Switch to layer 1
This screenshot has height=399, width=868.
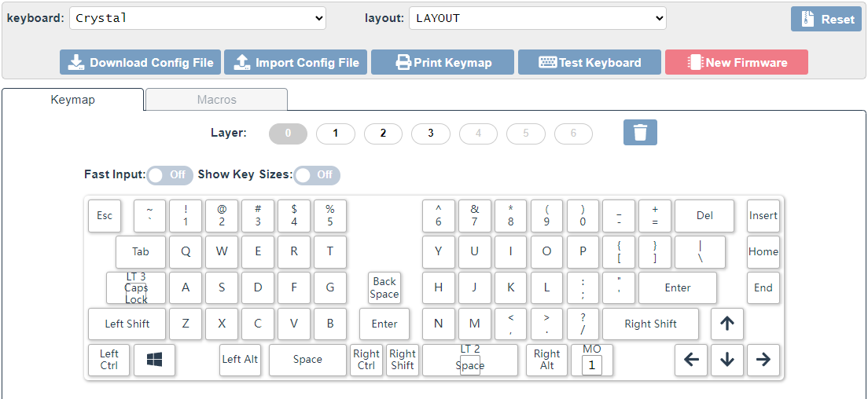click(x=336, y=134)
